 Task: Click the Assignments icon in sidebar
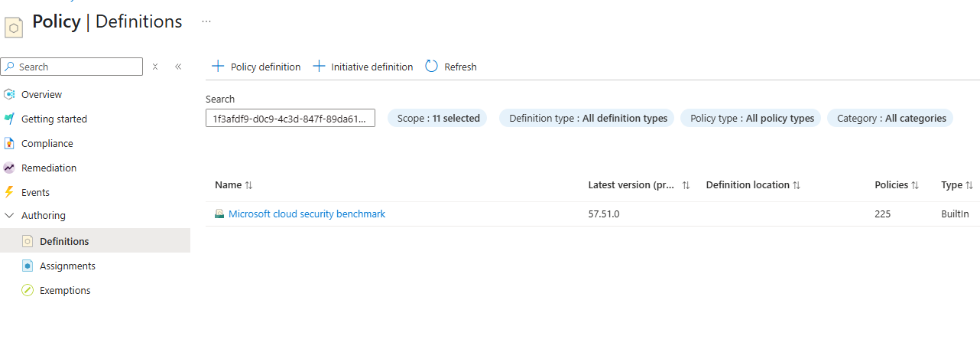(x=28, y=266)
